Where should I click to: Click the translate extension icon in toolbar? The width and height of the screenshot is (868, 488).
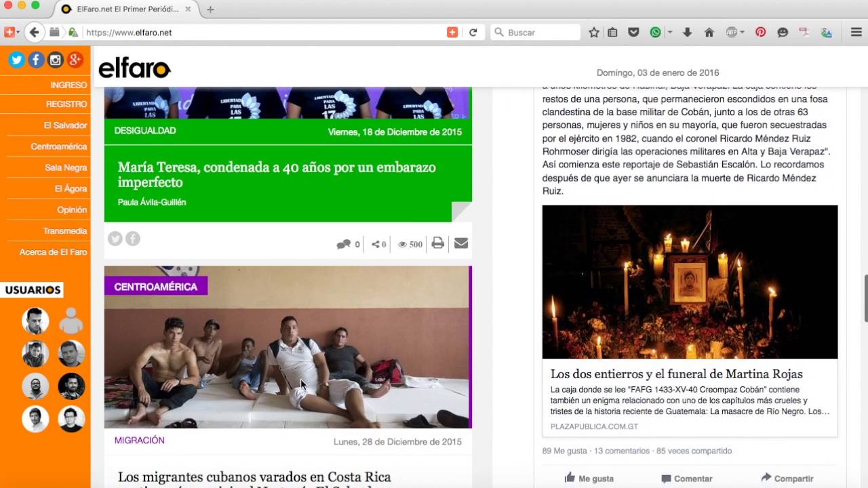[x=826, y=32]
